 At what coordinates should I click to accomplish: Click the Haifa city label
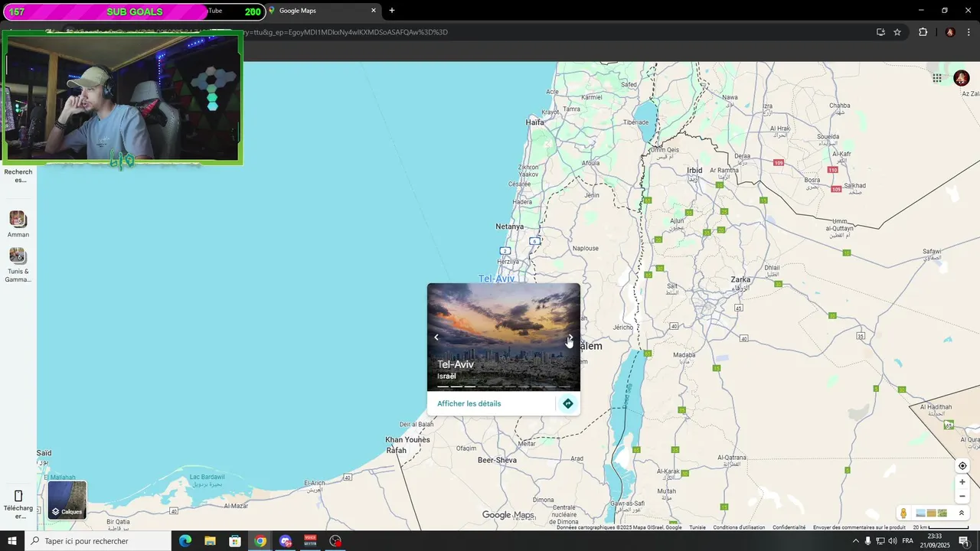(534, 122)
